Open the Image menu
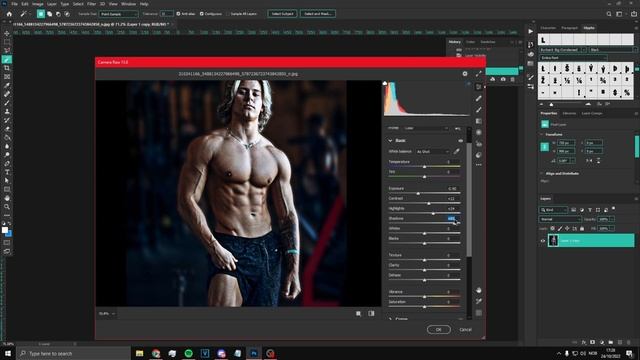The width and height of the screenshot is (640, 360). (x=38, y=4)
